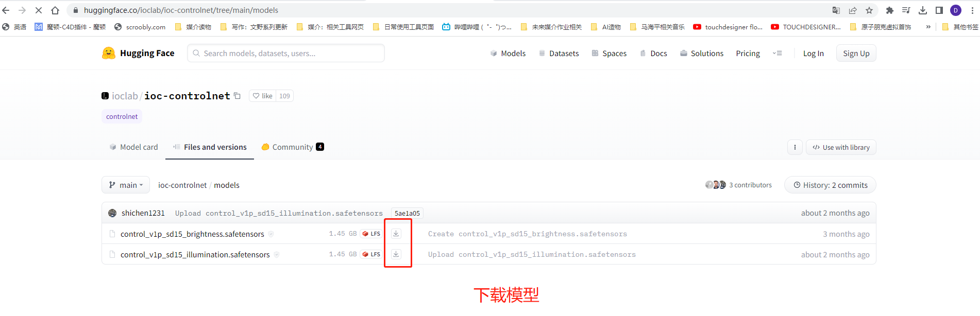Share this page icon in address bar
The image size is (980, 316).
pos(853,10)
